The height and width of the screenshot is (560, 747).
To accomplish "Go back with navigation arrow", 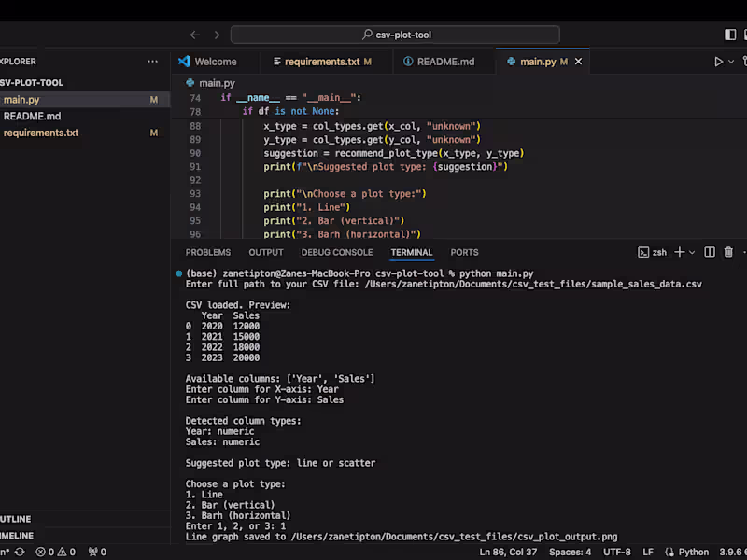I will point(195,35).
